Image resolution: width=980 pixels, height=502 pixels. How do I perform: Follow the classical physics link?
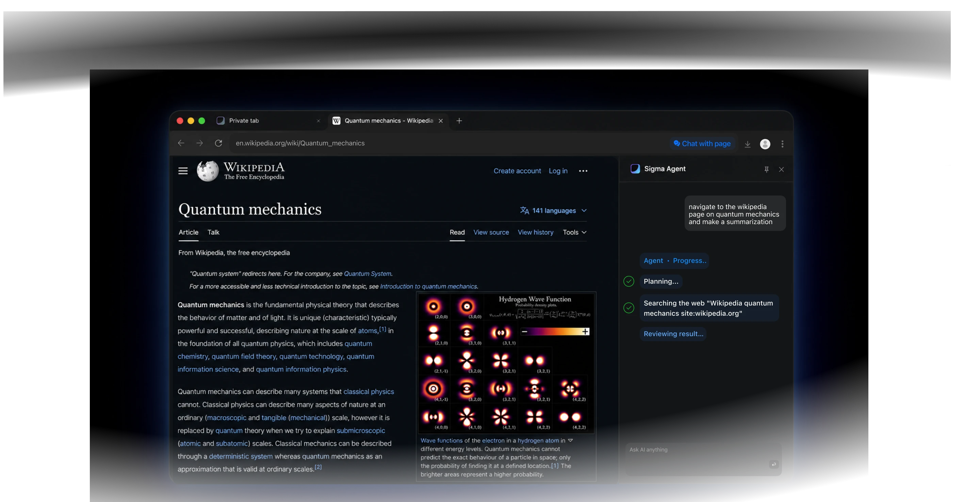[x=368, y=392]
